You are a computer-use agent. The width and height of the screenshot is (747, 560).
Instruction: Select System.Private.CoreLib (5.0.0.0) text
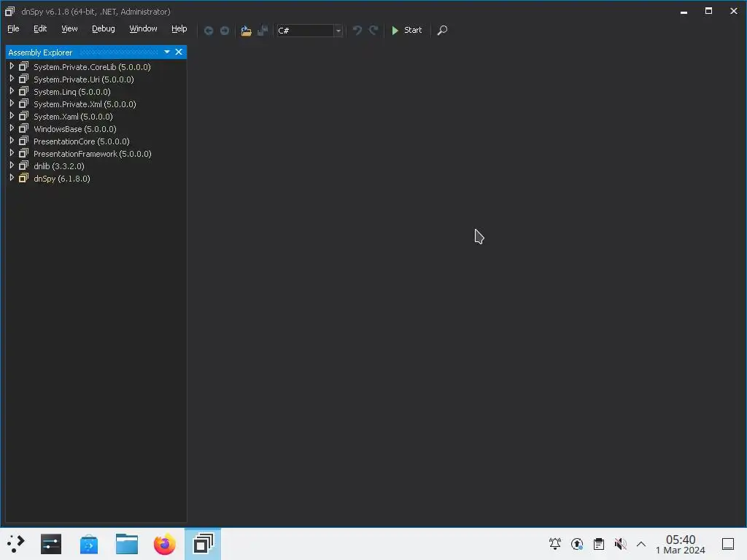[92, 67]
